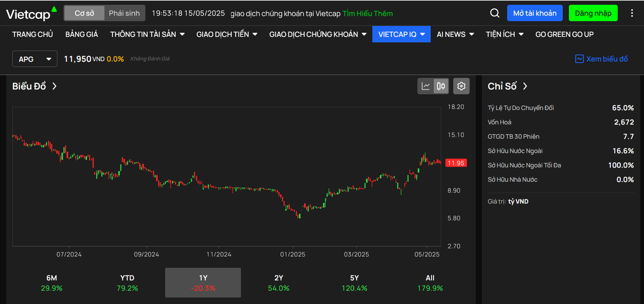Select the YTD time range
This screenshot has width=644, height=304.
127,282
